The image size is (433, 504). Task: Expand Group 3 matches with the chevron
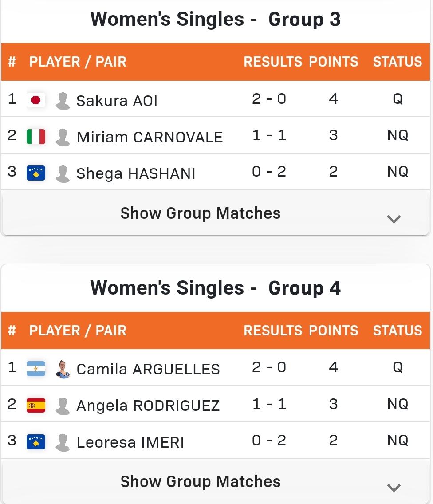pos(394,219)
